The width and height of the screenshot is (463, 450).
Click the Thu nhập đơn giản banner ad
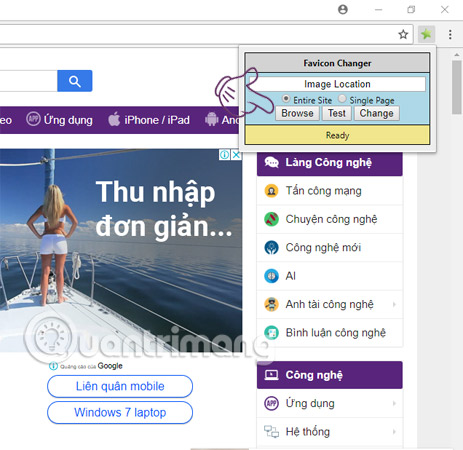coord(120,250)
